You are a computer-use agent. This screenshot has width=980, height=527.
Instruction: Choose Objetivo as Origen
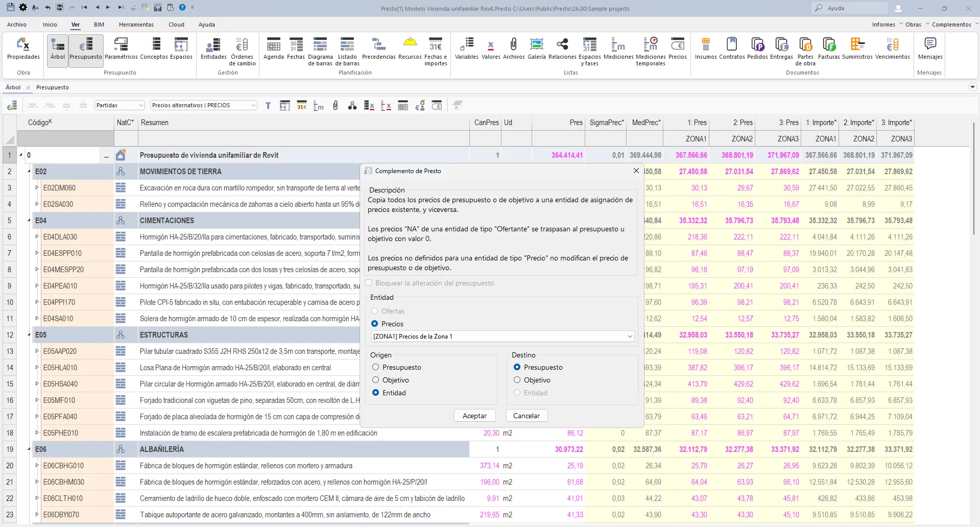[376, 380]
